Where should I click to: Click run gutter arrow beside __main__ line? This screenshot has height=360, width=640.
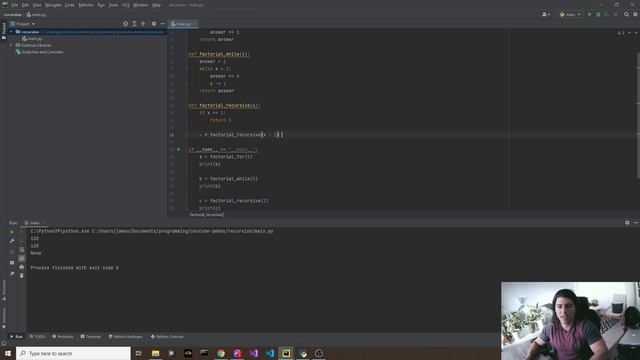pos(178,149)
